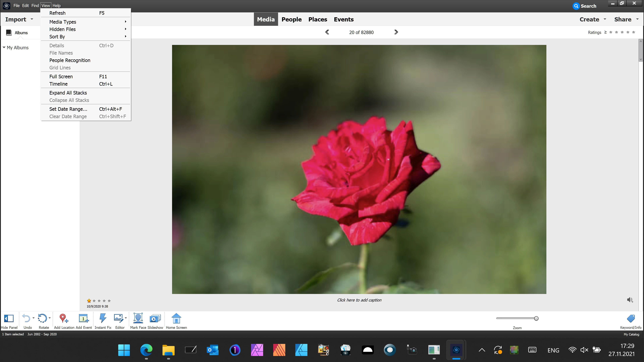Open File Explorer from taskbar

(x=168, y=350)
